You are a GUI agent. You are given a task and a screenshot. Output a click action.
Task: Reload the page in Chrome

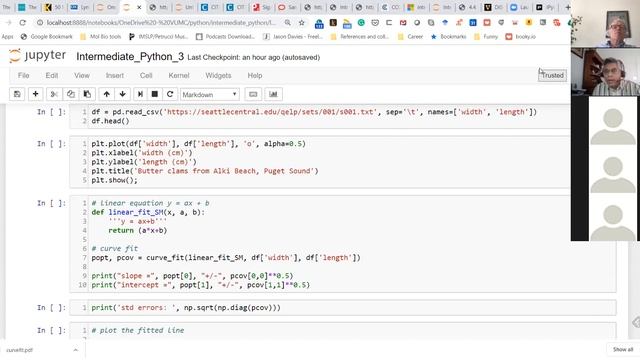[x=22, y=23]
